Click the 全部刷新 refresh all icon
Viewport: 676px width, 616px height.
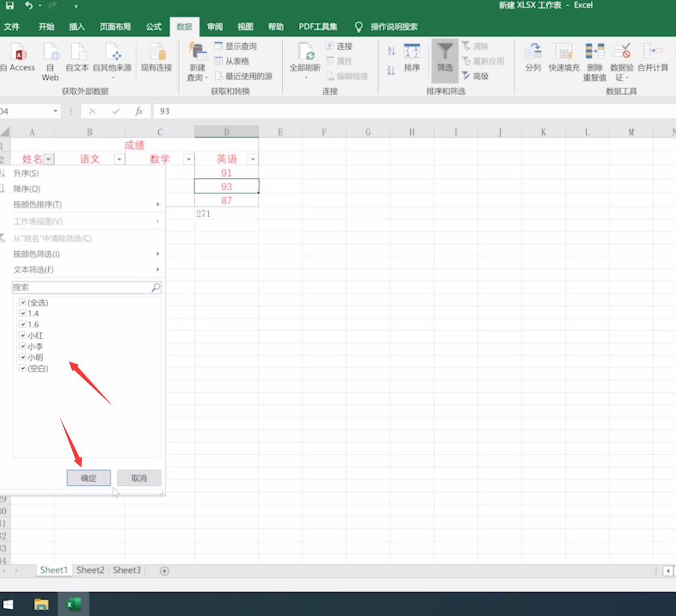(x=306, y=52)
